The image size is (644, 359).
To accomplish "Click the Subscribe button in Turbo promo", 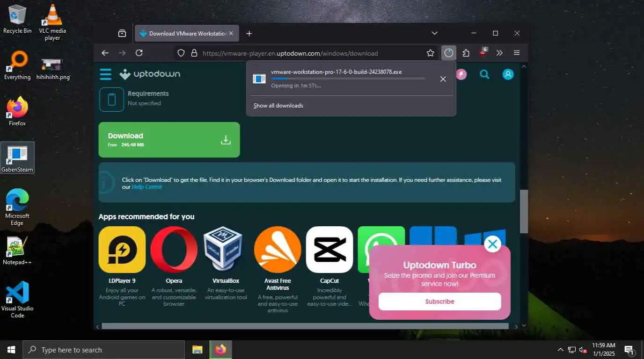I will [x=439, y=302].
